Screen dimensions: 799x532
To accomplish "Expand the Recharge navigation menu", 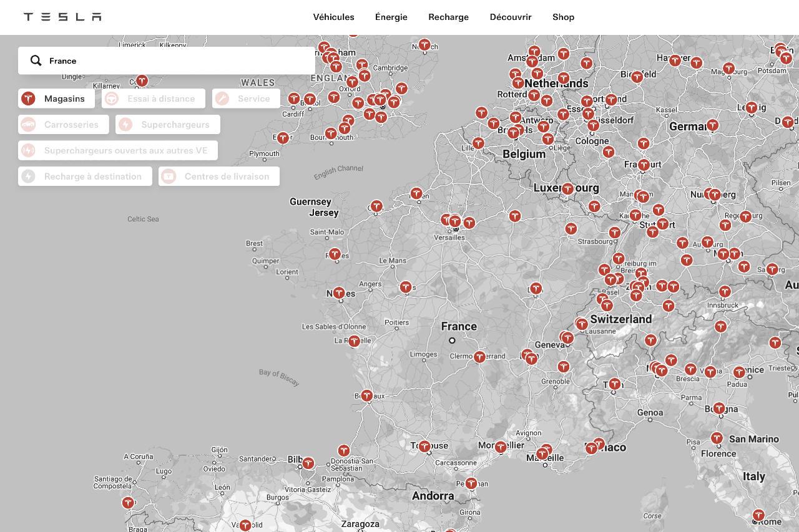I will click(x=448, y=17).
